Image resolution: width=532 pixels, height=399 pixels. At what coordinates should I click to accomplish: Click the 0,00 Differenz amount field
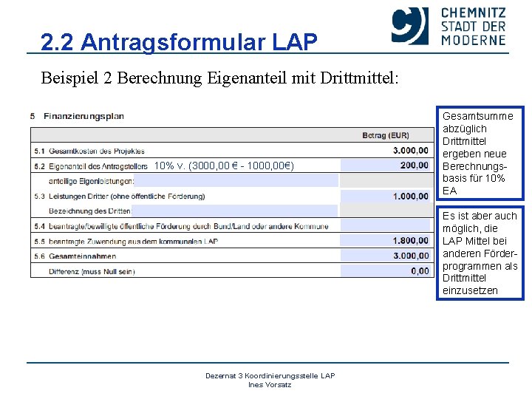pyautogui.click(x=386, y=270)
